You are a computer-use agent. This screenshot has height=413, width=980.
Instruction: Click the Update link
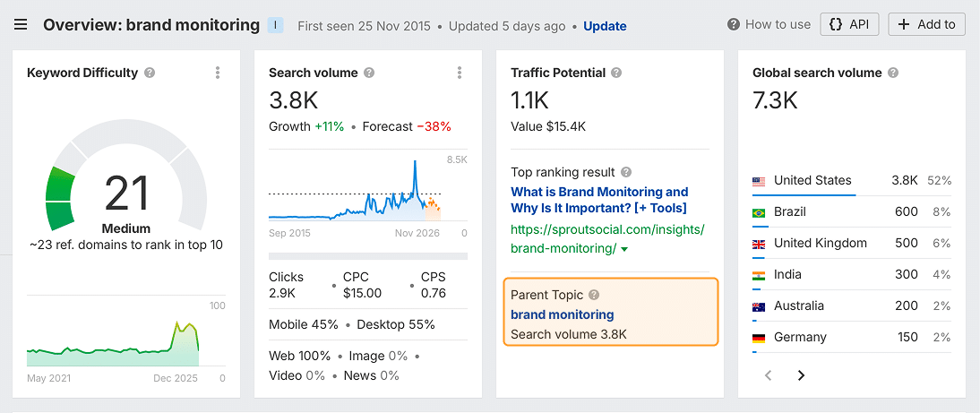click(x=605, y=26)
